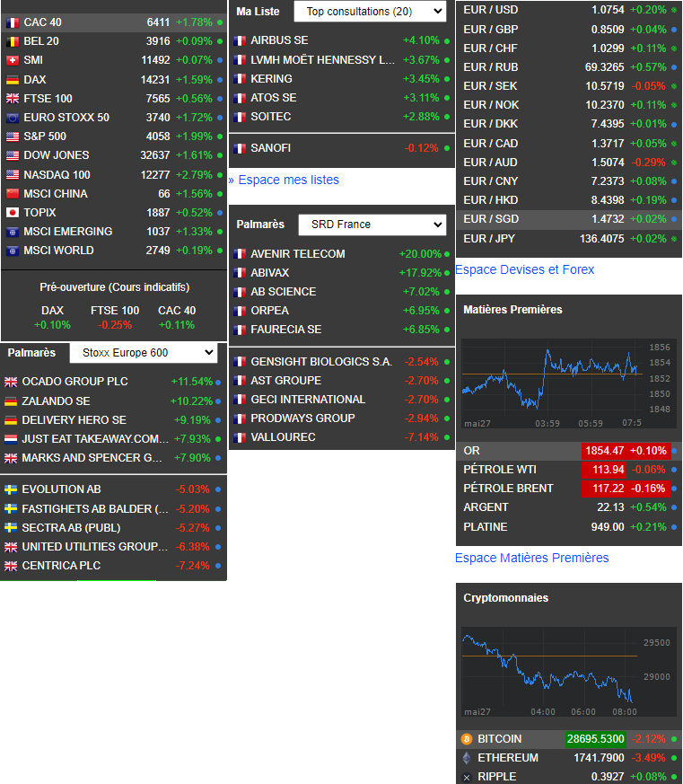Click the pre-opening DAX +0.10% indicator
This screenshot has width=683, height=784.
52,318
